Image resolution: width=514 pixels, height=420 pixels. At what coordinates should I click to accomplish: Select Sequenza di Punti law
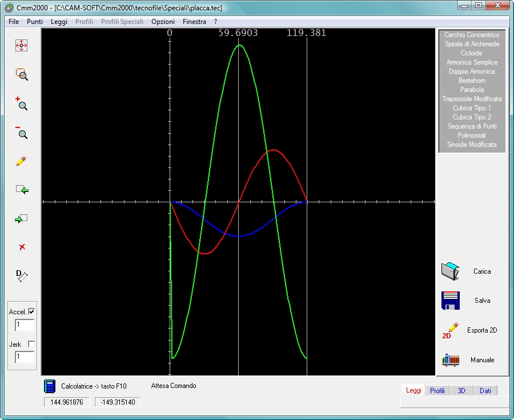coord(472,126)
